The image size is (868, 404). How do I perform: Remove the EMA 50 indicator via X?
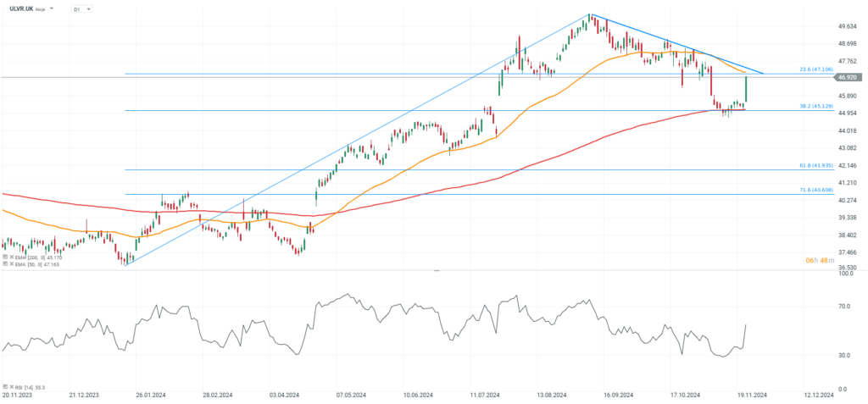click(x=12, y=264)
